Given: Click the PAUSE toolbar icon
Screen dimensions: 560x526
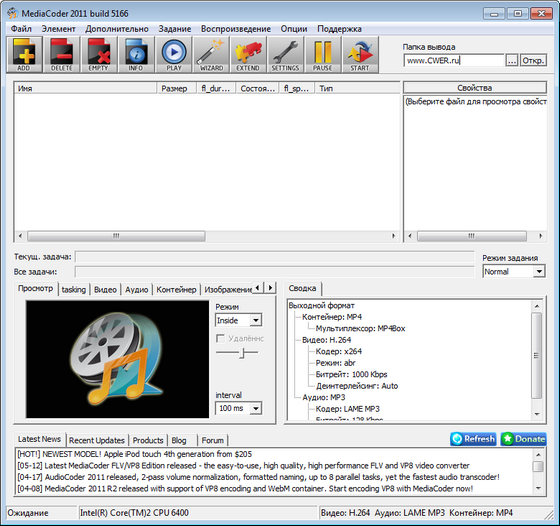Looking at the screenshot, I should pyautogui.click(x=323, y=55).
